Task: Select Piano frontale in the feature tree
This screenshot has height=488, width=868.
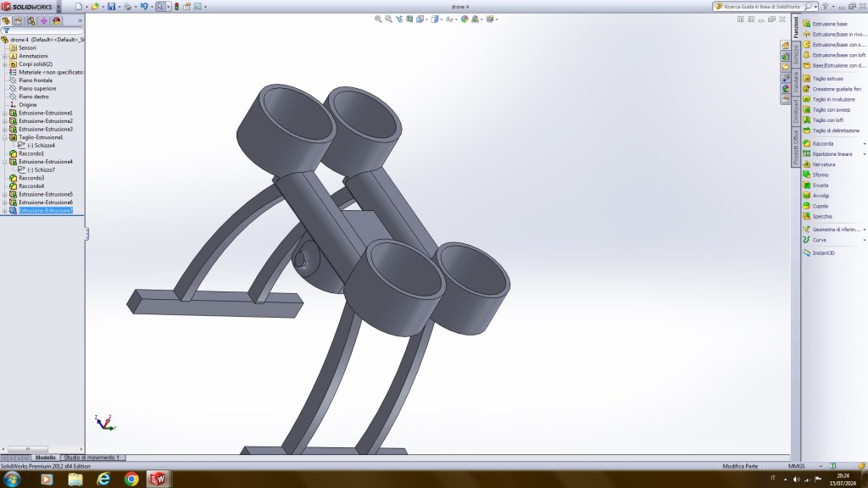Action: point(36,80)
